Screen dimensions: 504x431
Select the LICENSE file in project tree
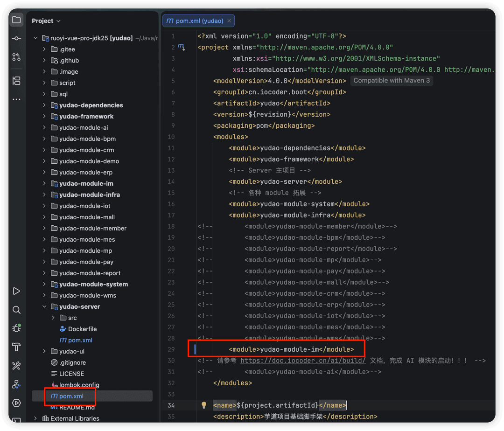[71, 374]
